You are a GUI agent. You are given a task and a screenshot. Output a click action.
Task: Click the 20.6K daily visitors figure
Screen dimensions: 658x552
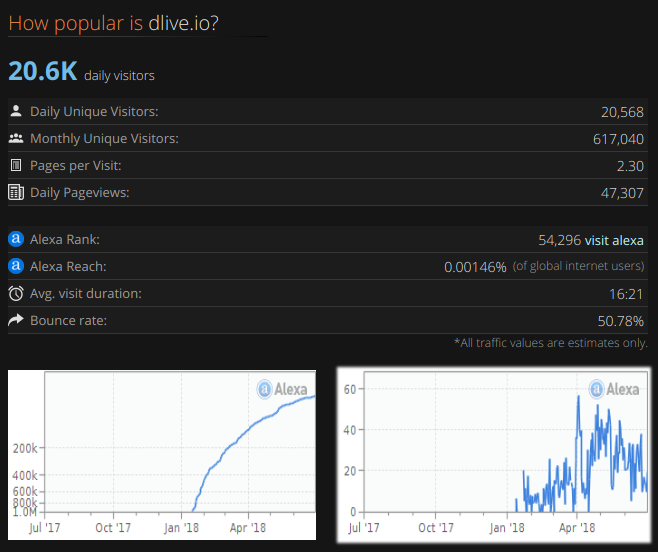tap(42, 71)
